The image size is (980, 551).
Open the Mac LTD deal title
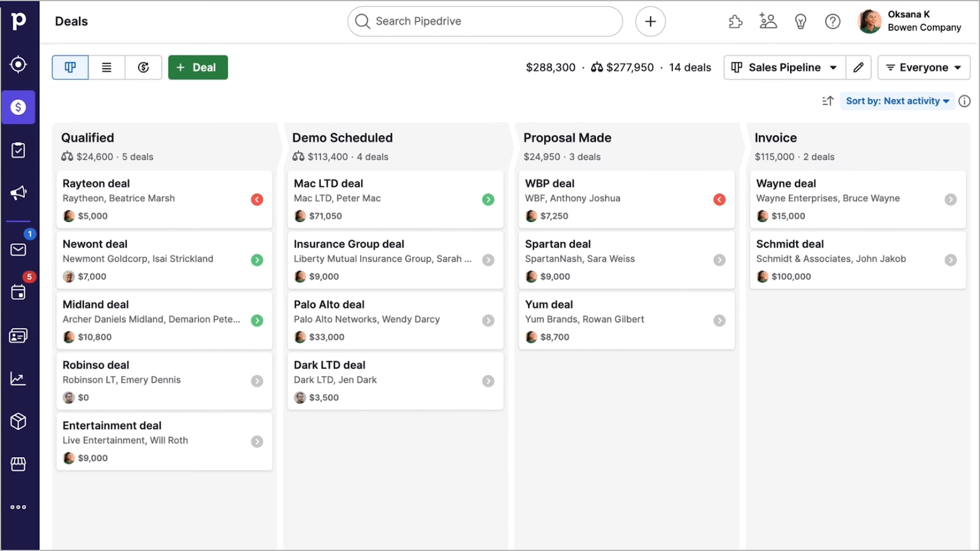point(328,183)
